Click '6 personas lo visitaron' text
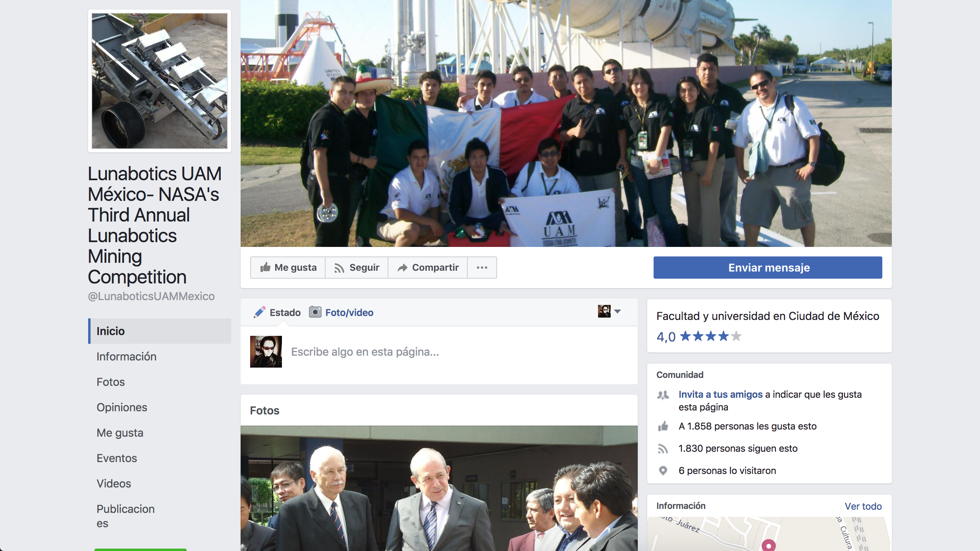The image size is (980, 551). [x=727, y=471]
